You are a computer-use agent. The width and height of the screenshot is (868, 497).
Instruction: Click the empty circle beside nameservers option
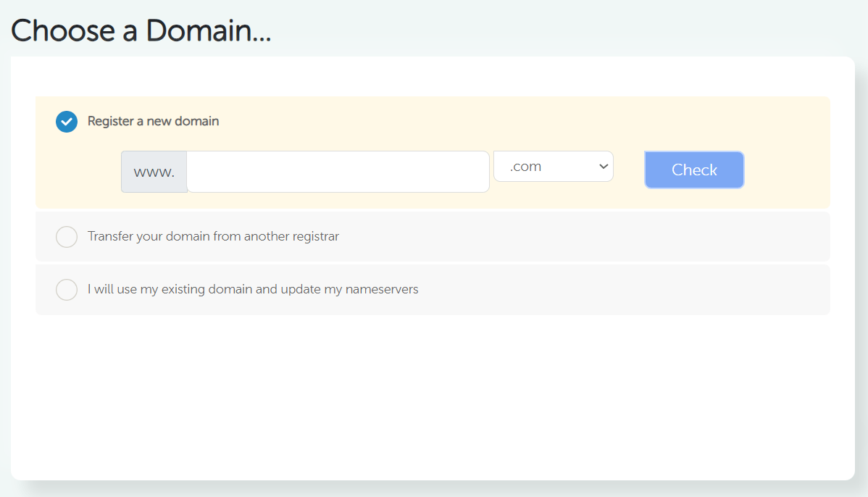coord(66,289)
